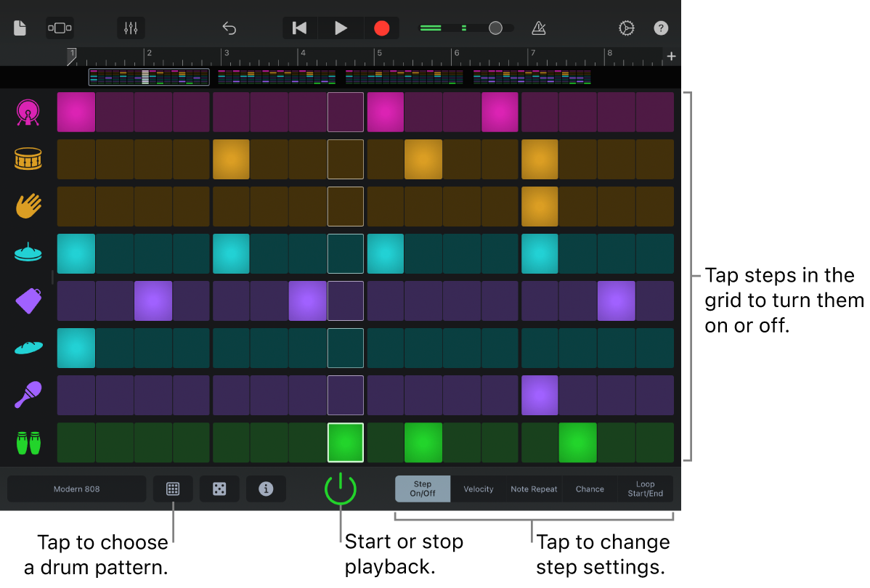
Task: Select Note Repeat mode
Action: [x=534, y=489]
